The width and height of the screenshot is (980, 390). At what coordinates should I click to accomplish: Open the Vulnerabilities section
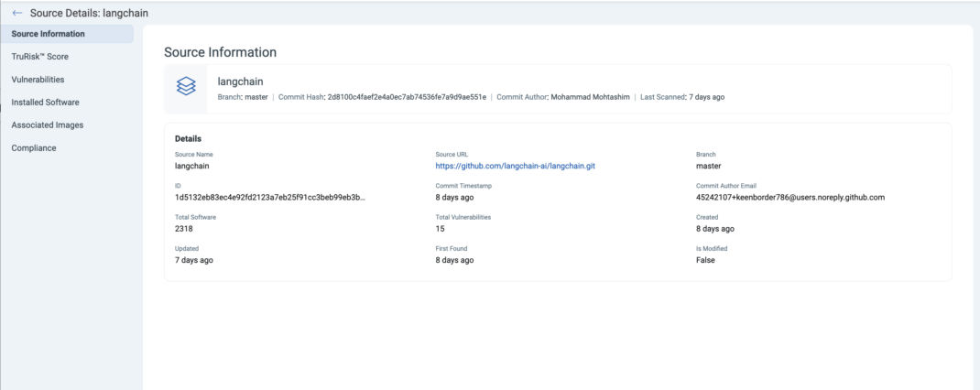pyautogui.click(x=38, y=80)
